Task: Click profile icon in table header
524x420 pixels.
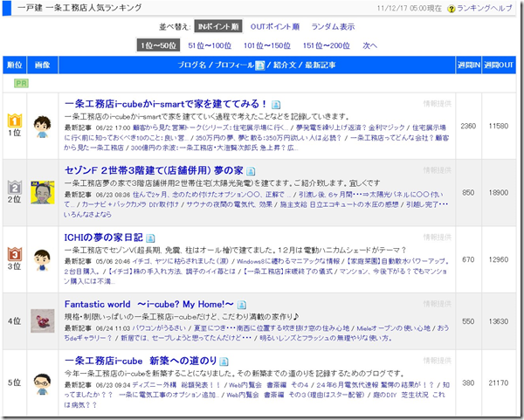Action: coord(259,65)
